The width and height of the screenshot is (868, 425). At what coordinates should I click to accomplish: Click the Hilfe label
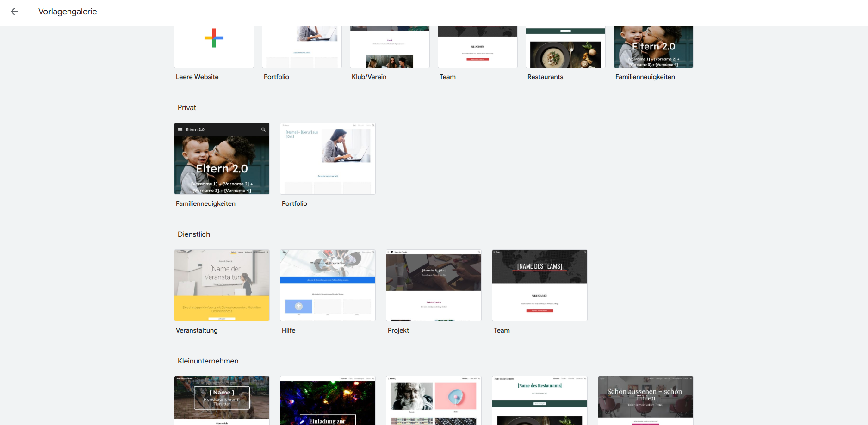click(288, 331)
